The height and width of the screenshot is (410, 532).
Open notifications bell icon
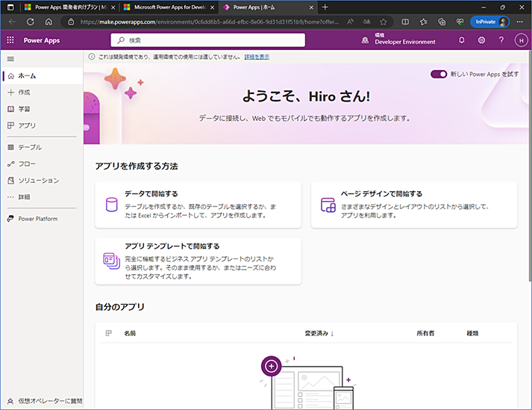click(x=461, y=40)
